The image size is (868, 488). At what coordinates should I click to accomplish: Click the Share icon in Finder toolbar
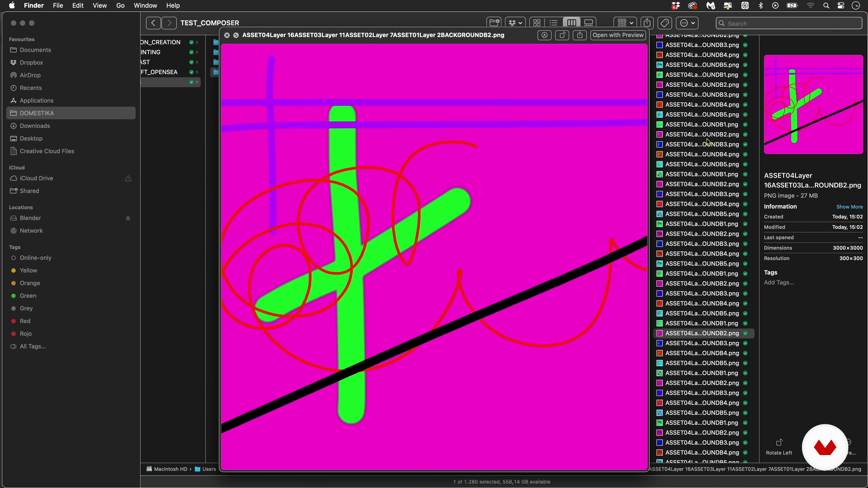pyautogui.click(x=647, y=23)
